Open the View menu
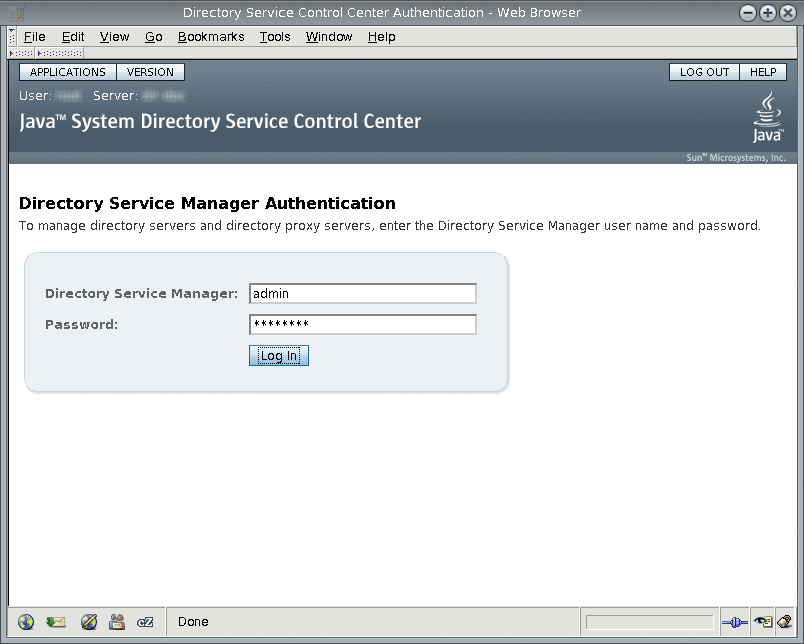 (114, 37)
